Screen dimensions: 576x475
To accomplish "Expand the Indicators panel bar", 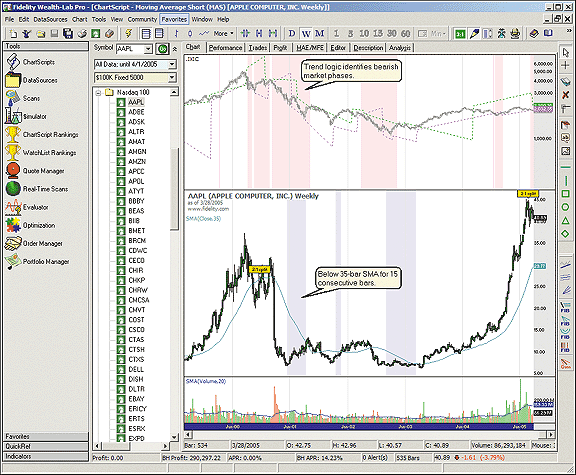I will tap(46, 457).
